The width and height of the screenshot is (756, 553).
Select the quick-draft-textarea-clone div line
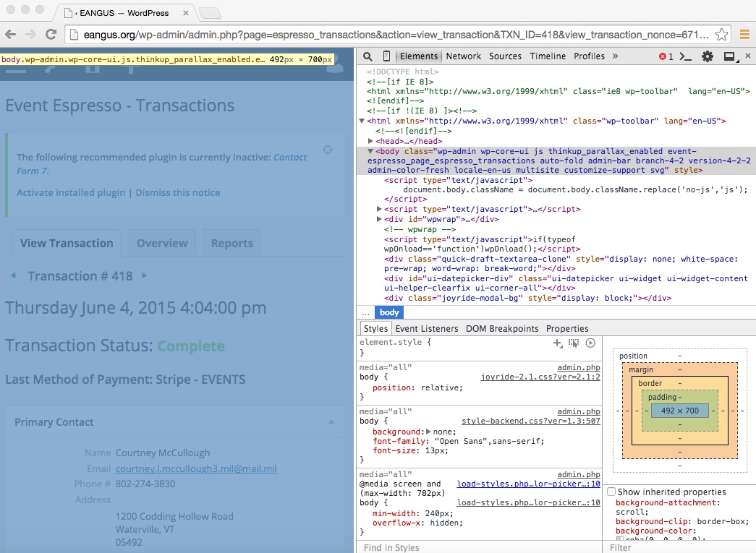561,264
